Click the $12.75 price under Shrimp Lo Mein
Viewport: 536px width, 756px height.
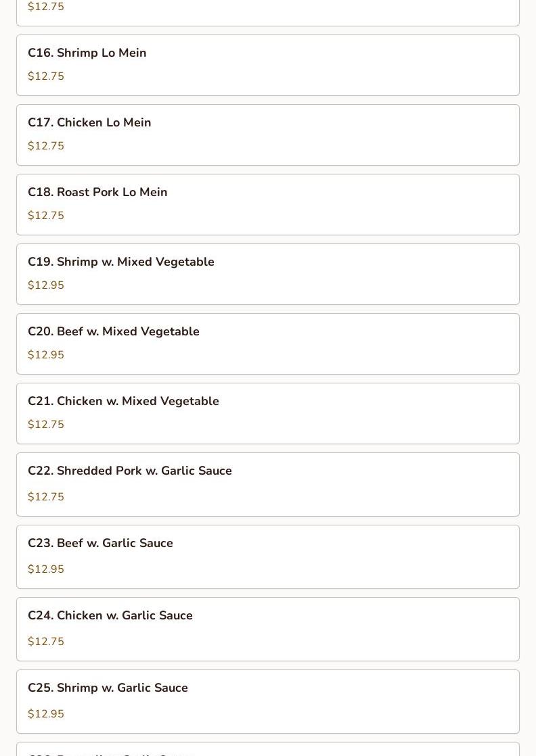pyautogui.click(x=46, y=76)
